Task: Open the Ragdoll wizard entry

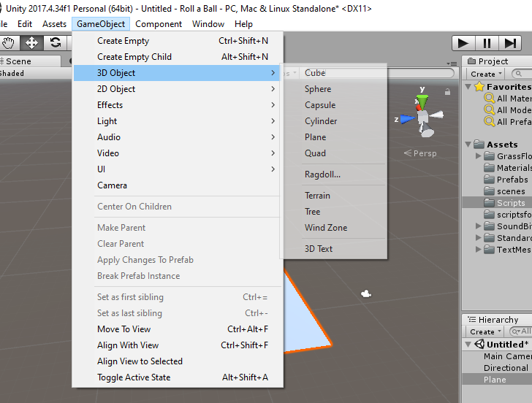Action: click(334, 174)
